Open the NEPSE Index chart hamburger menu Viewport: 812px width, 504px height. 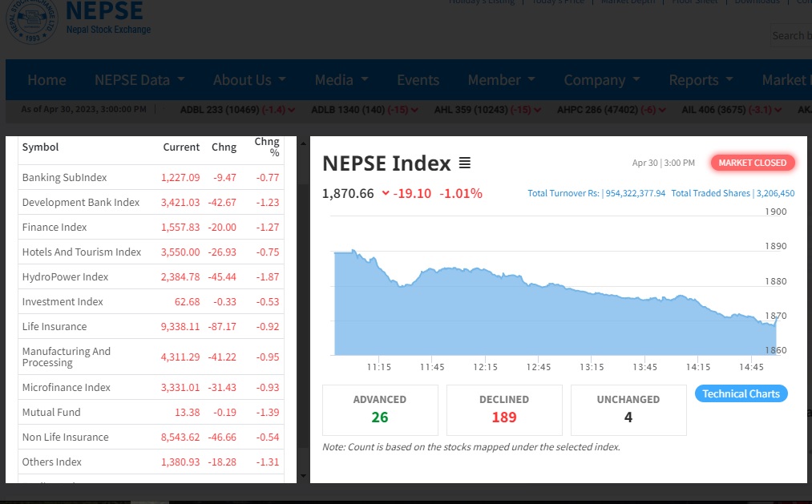tap(465, 163)
